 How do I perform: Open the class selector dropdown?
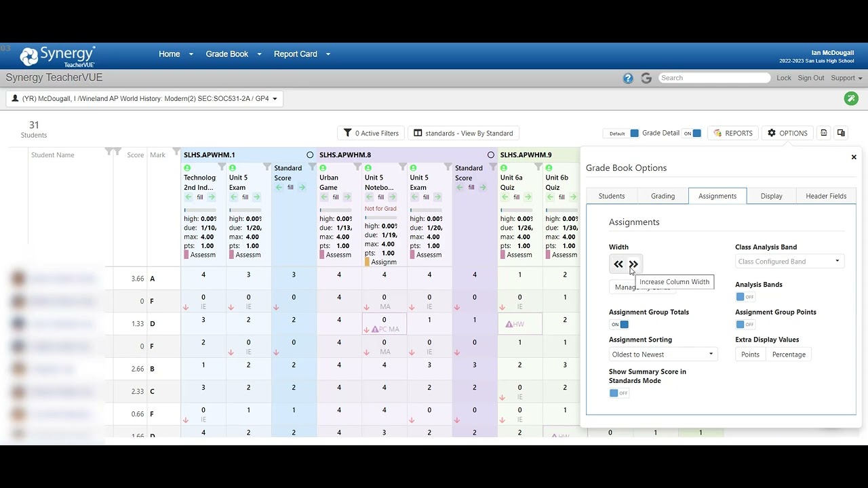point(144,98)
